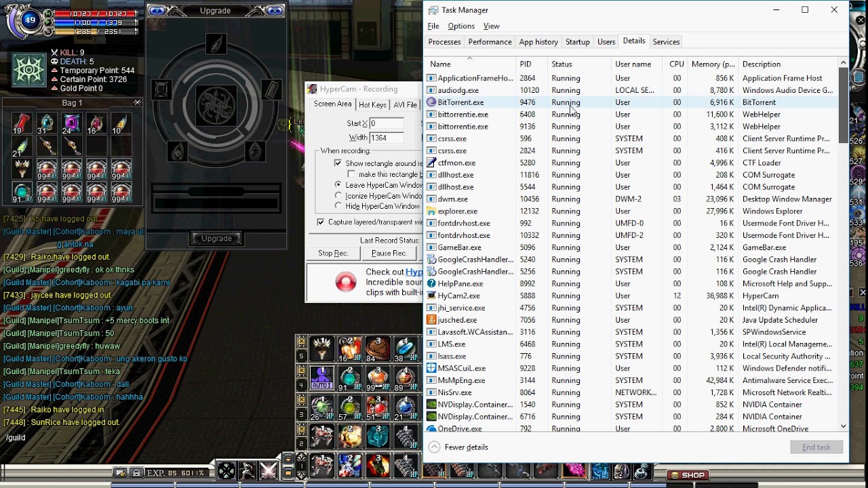The height and width of the screenshot is (488, 868).
Task: Click the MSASCuiL.exe shield icon
Action: coord(431,368)
